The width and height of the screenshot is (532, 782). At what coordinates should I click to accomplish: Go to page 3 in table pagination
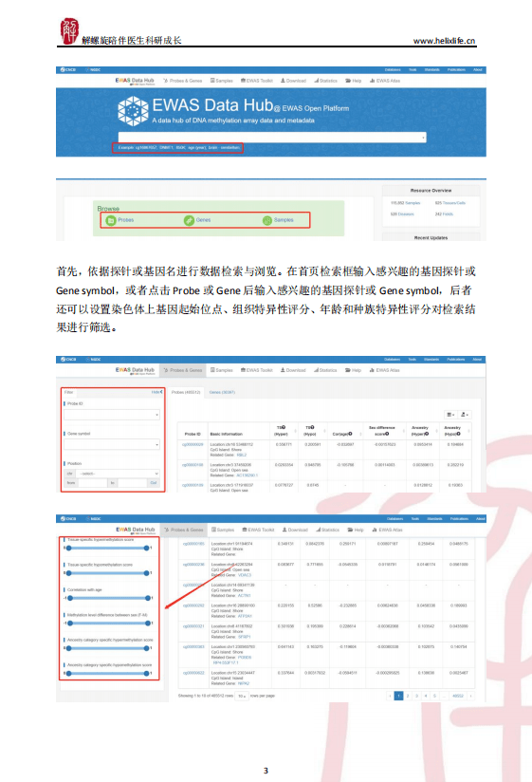point(416,696)
